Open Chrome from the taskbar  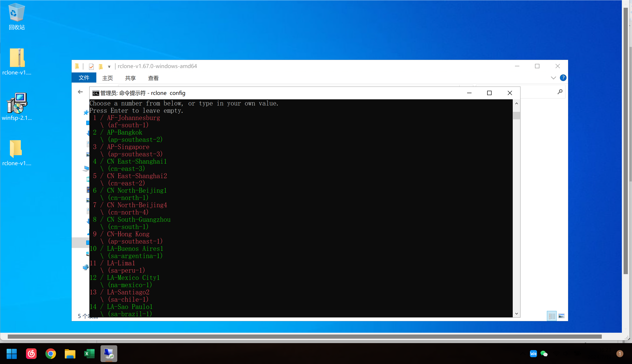(x=50, y=354)
